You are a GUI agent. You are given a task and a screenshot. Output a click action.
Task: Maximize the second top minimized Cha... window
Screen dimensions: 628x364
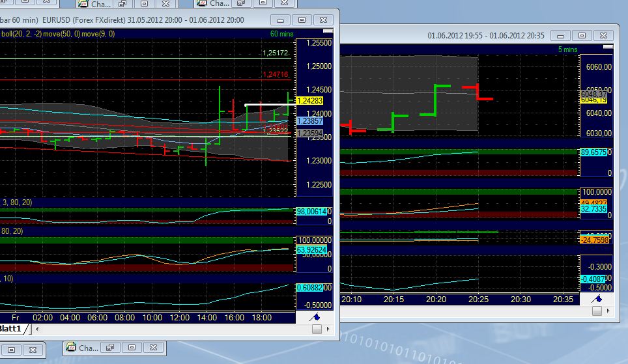click(x=263, y=3)
